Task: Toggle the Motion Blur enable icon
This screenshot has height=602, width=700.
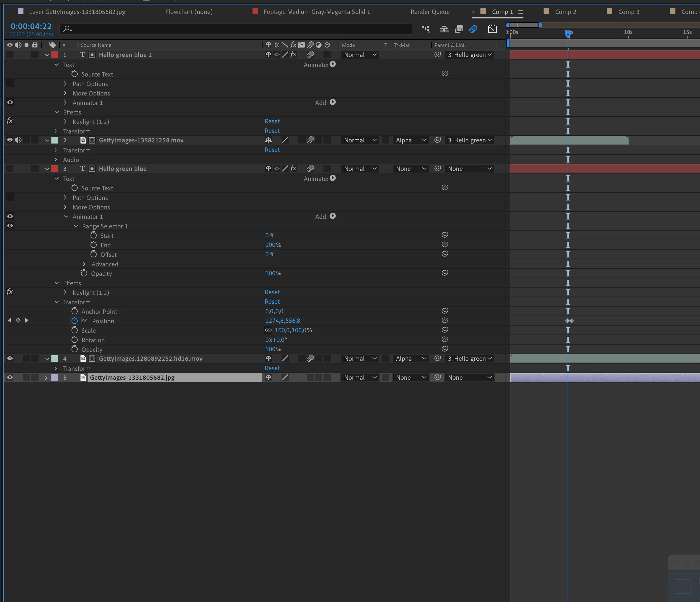Action: pyautogui.click(x=473, y=29)
